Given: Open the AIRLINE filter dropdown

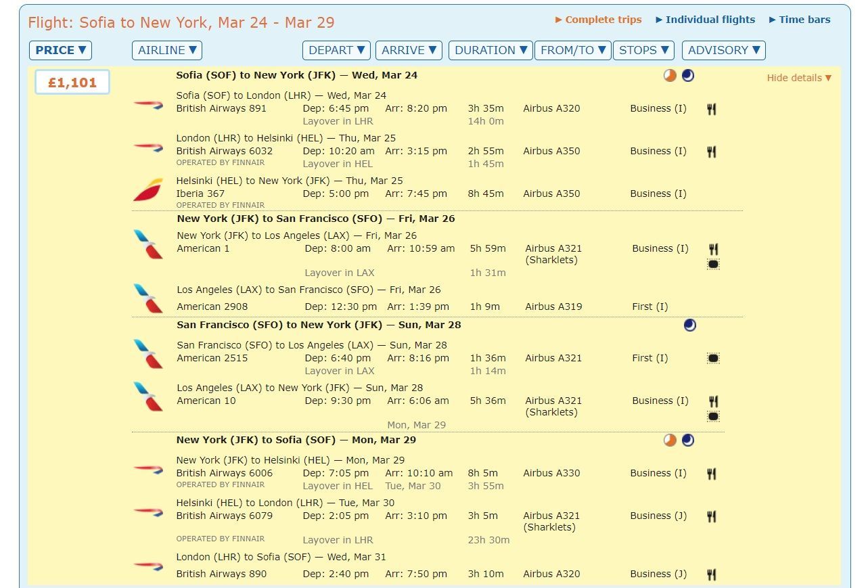Looking at the screenshot, I should 167,50.
